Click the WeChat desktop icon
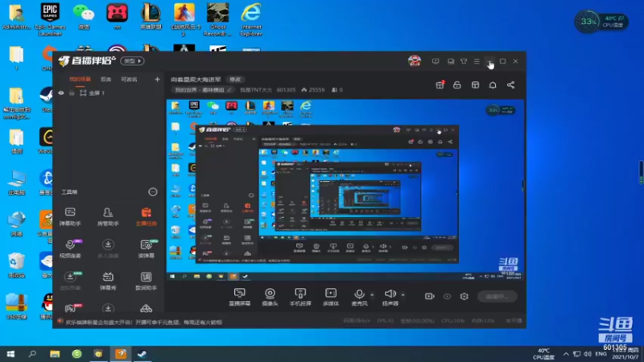This screenshot has height=362, width=644. point(84,16)
